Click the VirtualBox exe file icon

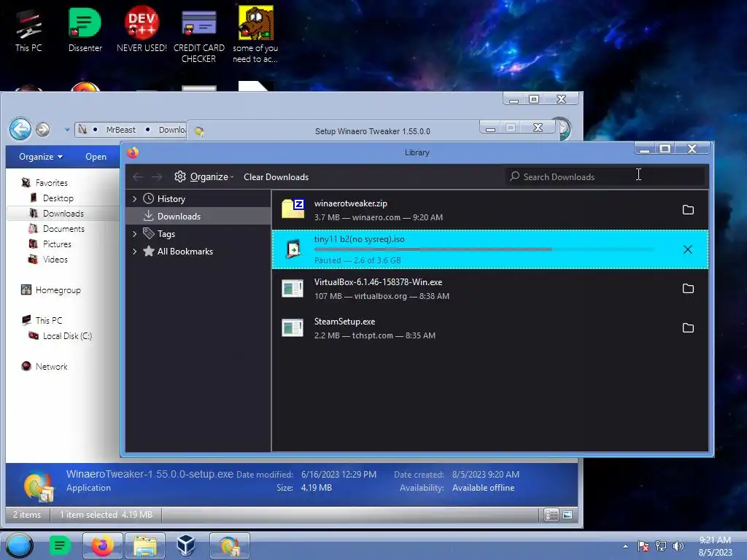[293, 289]
